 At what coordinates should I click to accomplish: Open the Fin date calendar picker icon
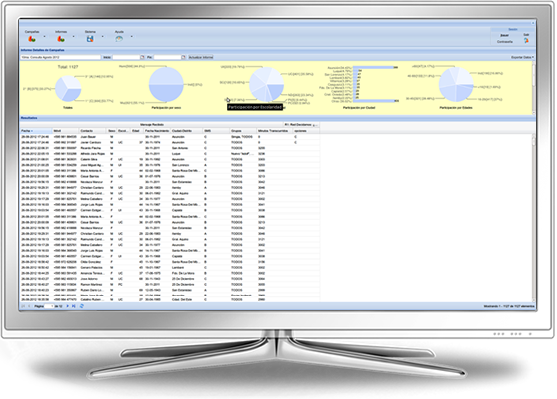click(x=183, y=57)
